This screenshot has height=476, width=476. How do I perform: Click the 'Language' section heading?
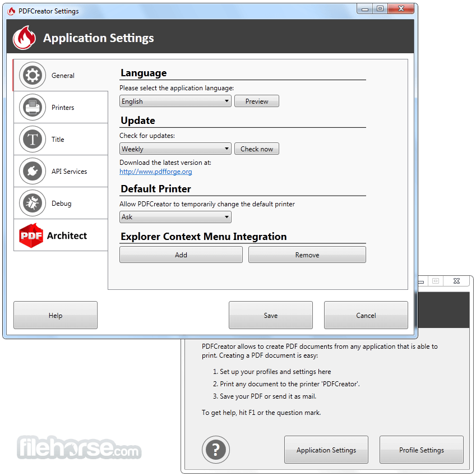pyautogui.click(x=144, y=73)
